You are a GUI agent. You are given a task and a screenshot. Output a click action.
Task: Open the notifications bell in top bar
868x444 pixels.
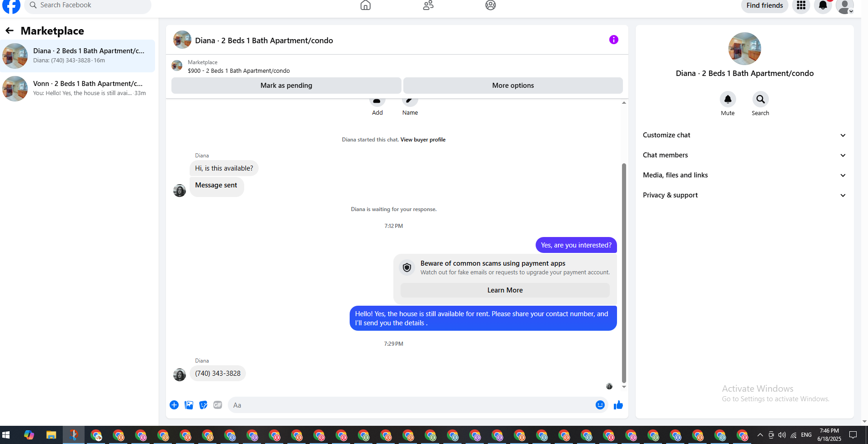(823, 5)
